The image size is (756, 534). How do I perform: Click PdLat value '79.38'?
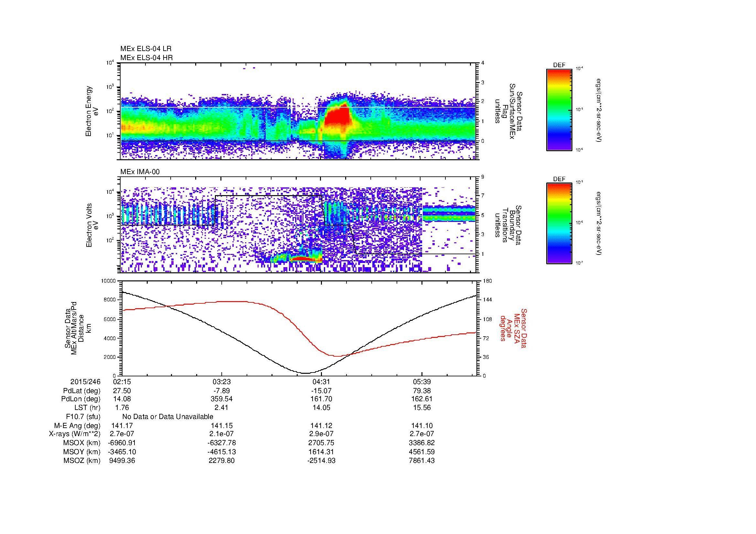pos(422,391)
